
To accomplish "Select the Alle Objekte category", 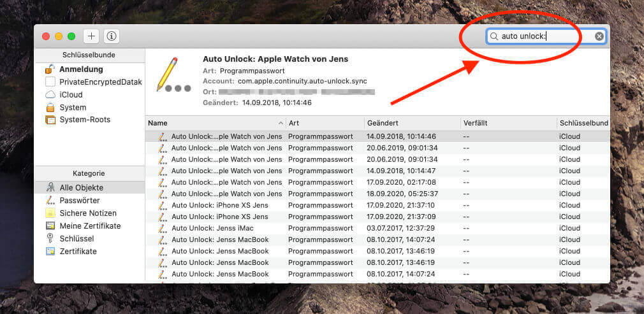I will (81, 188).
